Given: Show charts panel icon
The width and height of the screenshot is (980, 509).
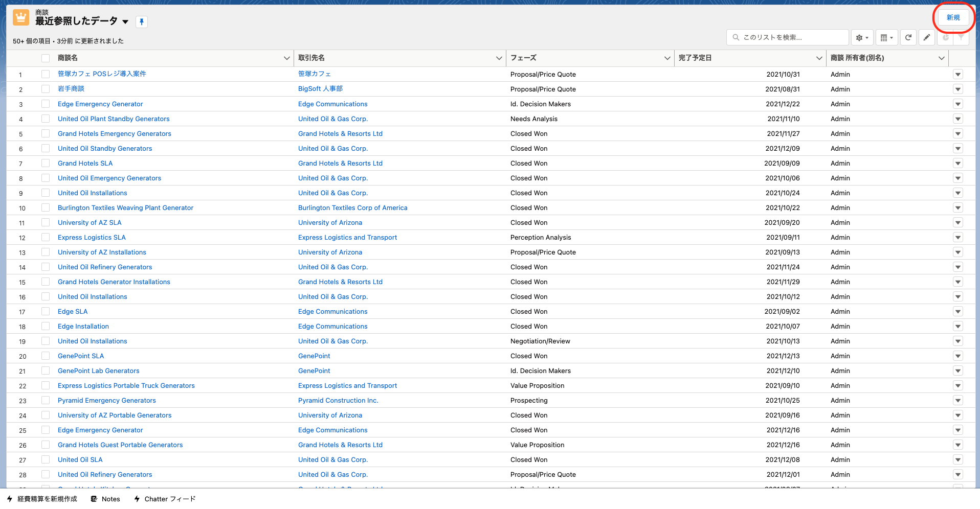Looking at the screenshot, I should pyautogui.click(x=945, y=37).
